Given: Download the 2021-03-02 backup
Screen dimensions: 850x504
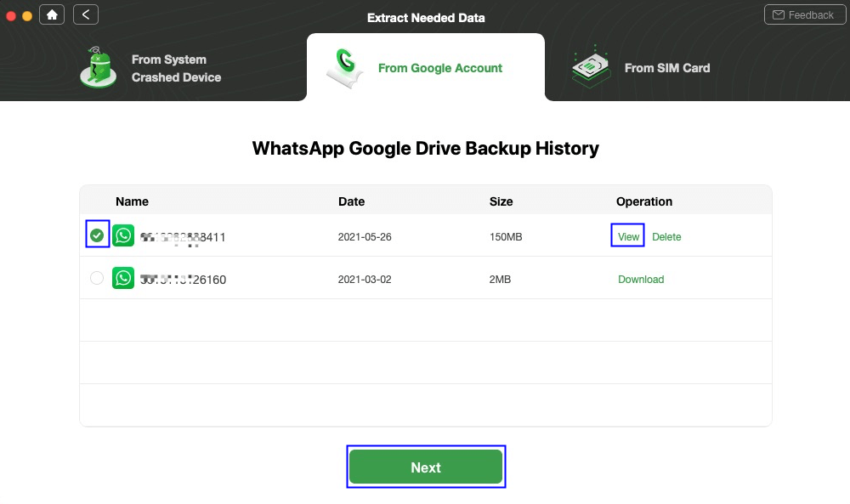Looking at the screenshot, I should tap(641, 278).
